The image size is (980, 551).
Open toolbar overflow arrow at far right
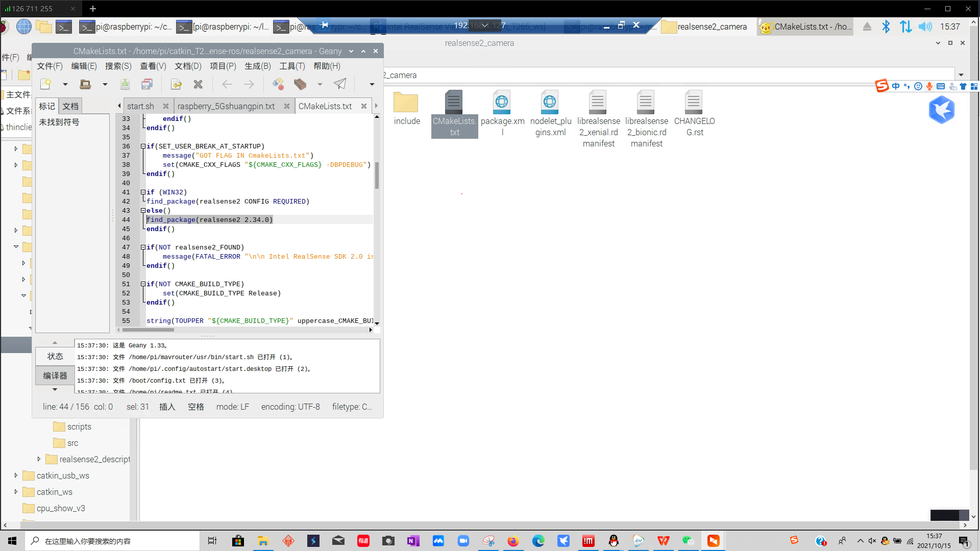[x=372, y=84]
